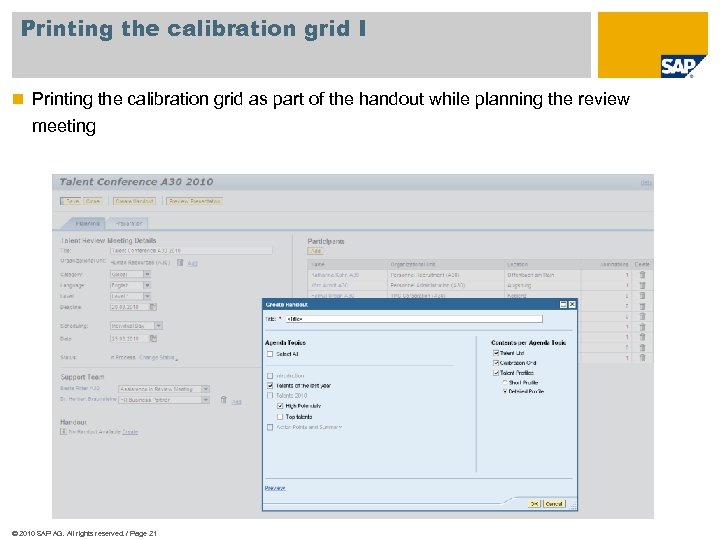
Task: Open the Level dropdown
Action: point(147,296)
